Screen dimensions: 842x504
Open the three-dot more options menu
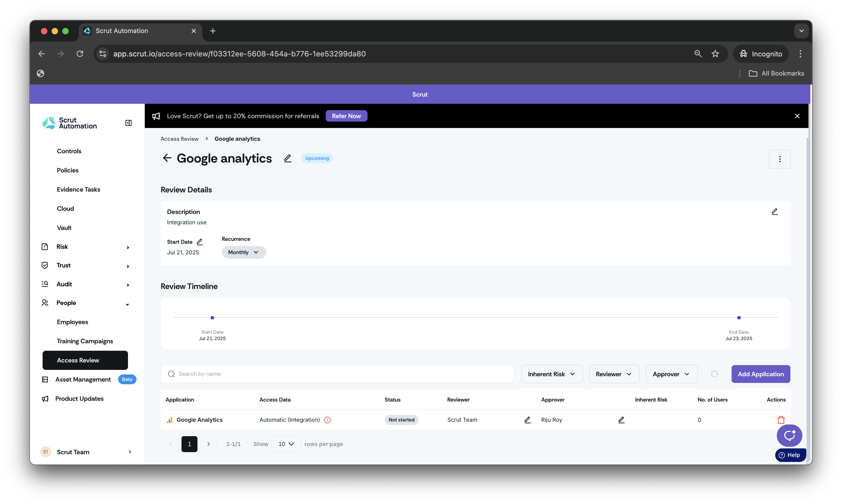779,159
